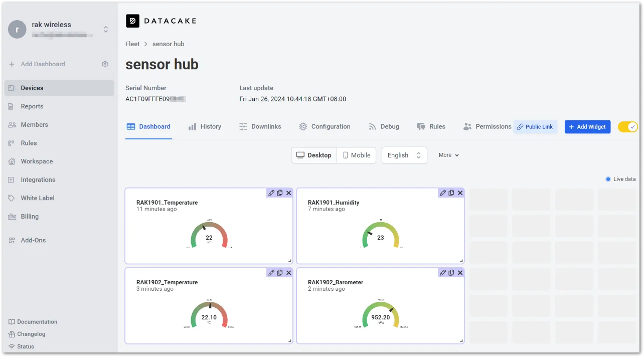Click the White Label tag icon
644x357 pixels.
12,198
